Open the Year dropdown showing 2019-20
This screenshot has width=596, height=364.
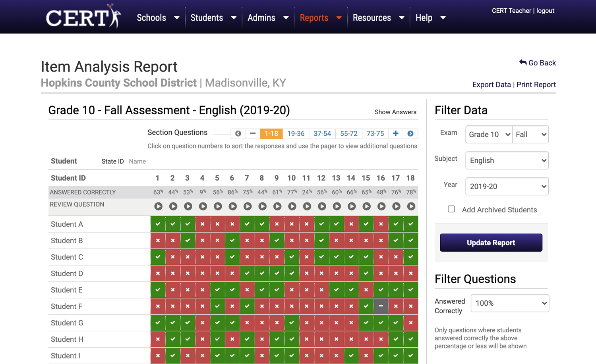[x=507, y=186]
